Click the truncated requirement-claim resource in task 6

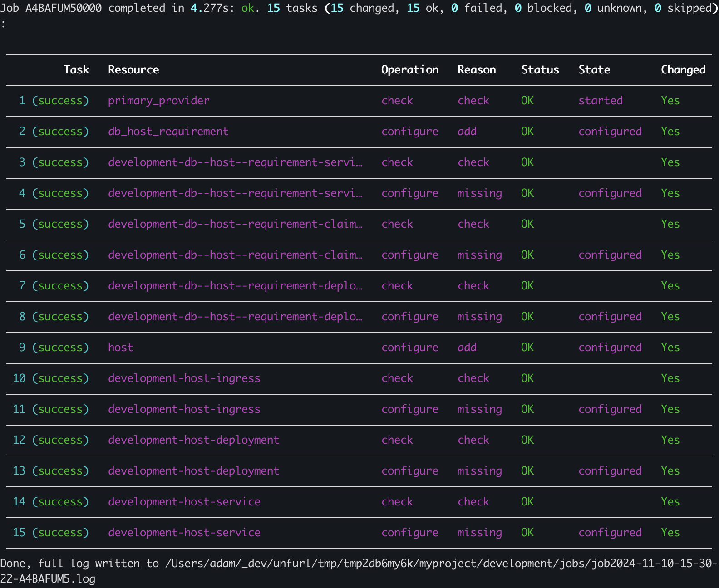click(x=235, y=255)
